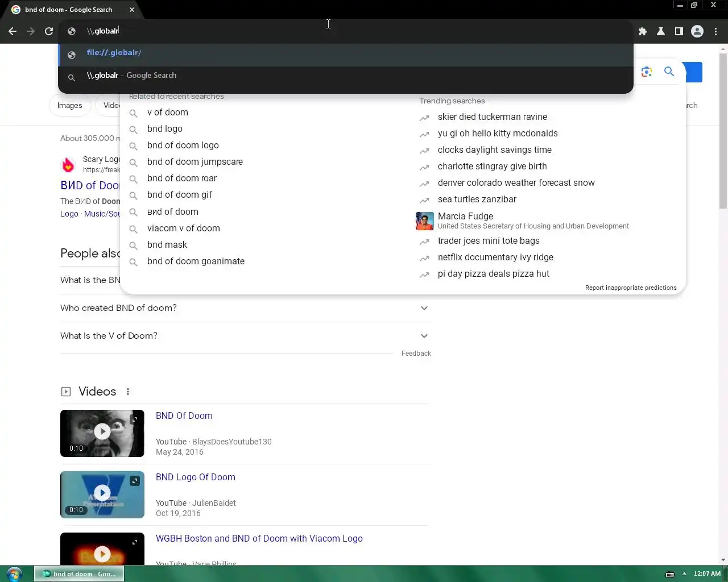
Task: Select 'viacom v of doom' suggestion
Action: (183, 228)
